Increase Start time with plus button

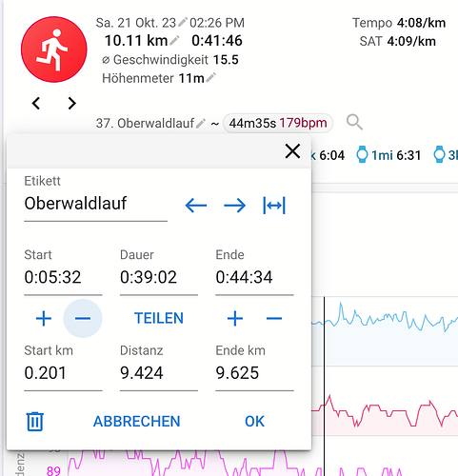click(x=44, y=318)
